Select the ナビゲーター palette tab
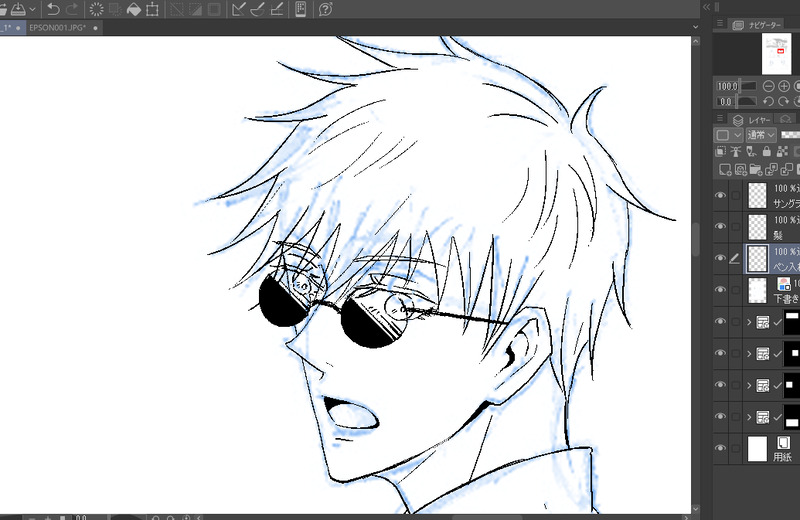The width and height of the screenshot is (800, 520). click(x=757, y=24)
